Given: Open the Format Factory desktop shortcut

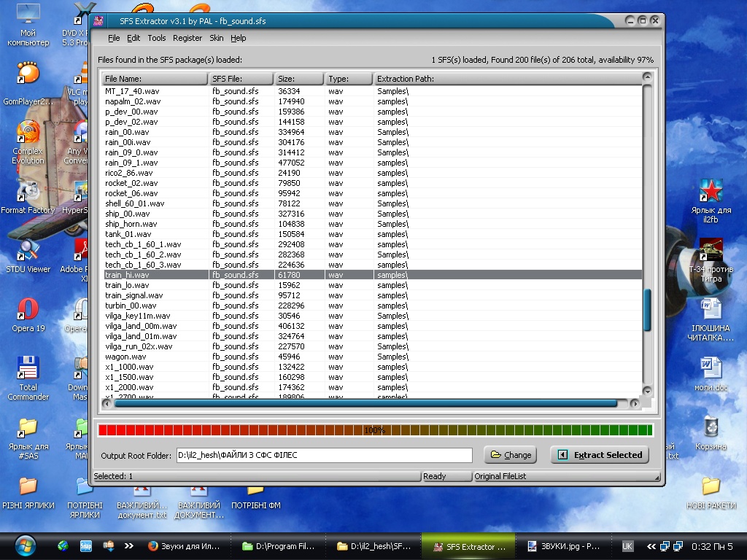Looking at the screenshot, I should pyautogui.click(x=28, y=191).
